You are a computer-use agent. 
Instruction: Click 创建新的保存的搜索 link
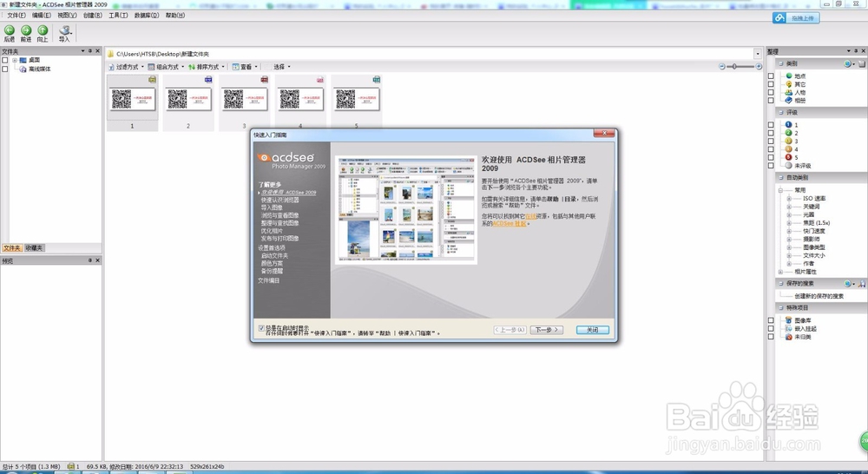(x=819, y=296)
